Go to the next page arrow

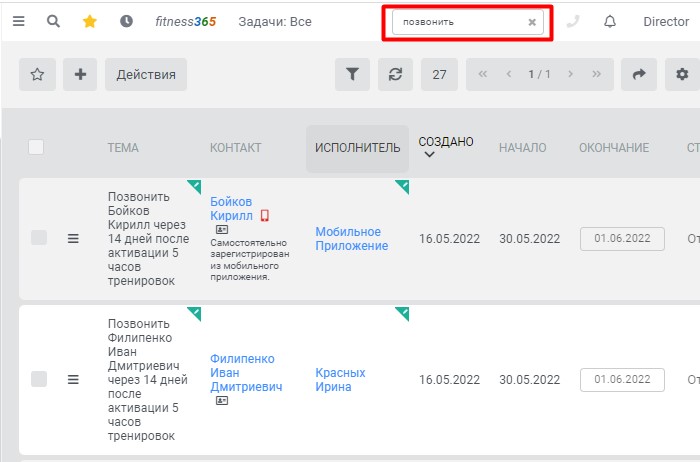(570, 74)
